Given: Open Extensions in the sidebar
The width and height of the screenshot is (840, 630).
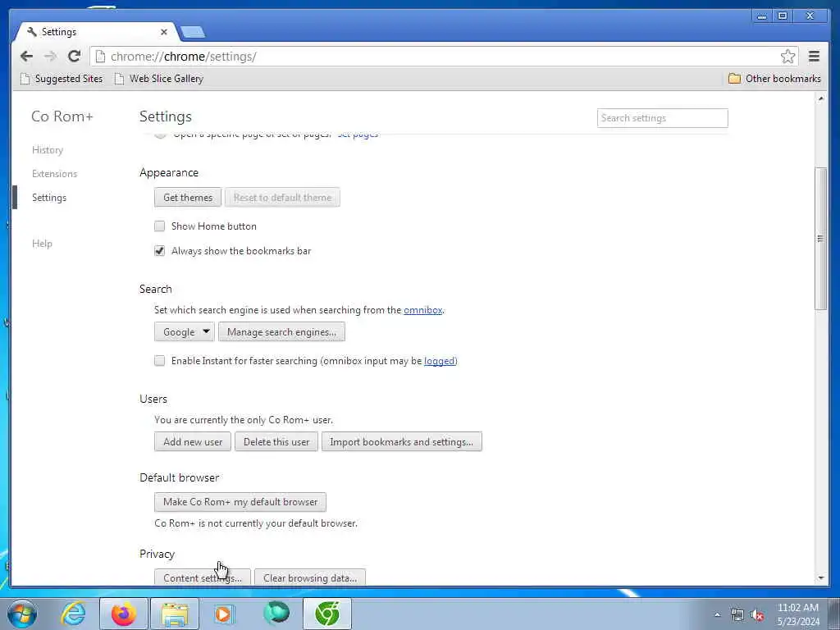Looking at the screenshot, I should (x=55, y=174).
